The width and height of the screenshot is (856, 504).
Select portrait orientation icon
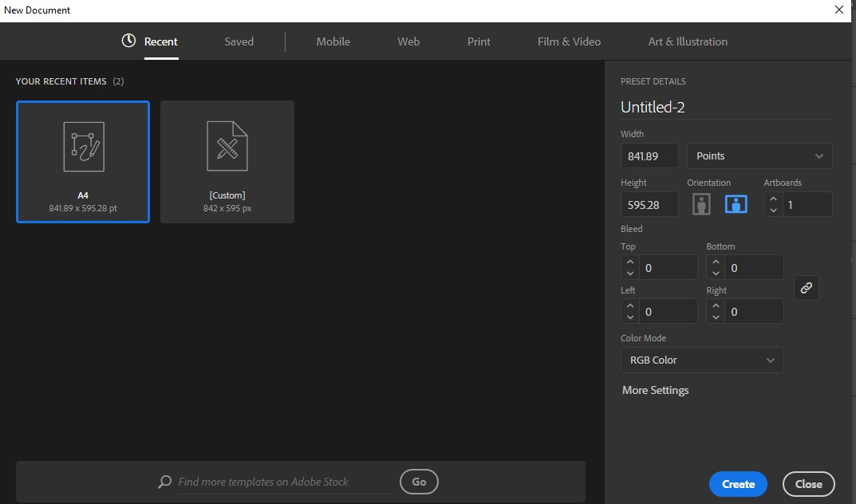[x=701, y=204]
